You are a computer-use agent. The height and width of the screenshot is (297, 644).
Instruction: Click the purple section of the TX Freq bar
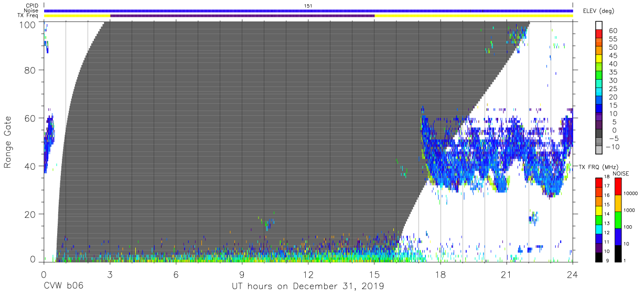[242, 16]
